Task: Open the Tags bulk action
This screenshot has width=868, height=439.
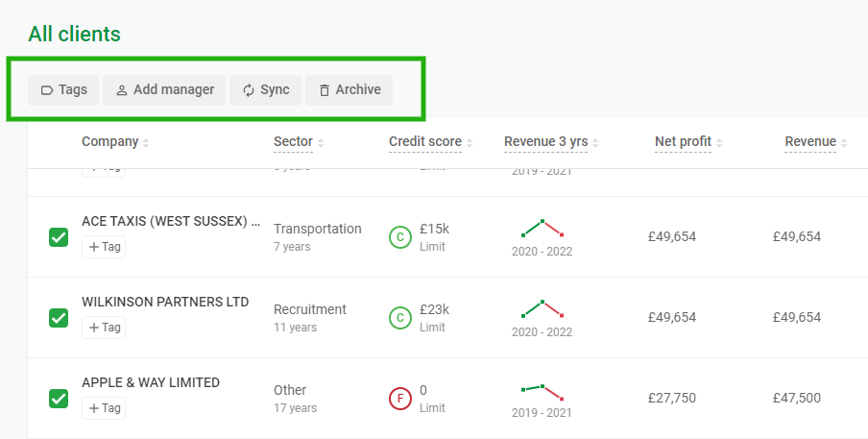Action: pos(63,89)
